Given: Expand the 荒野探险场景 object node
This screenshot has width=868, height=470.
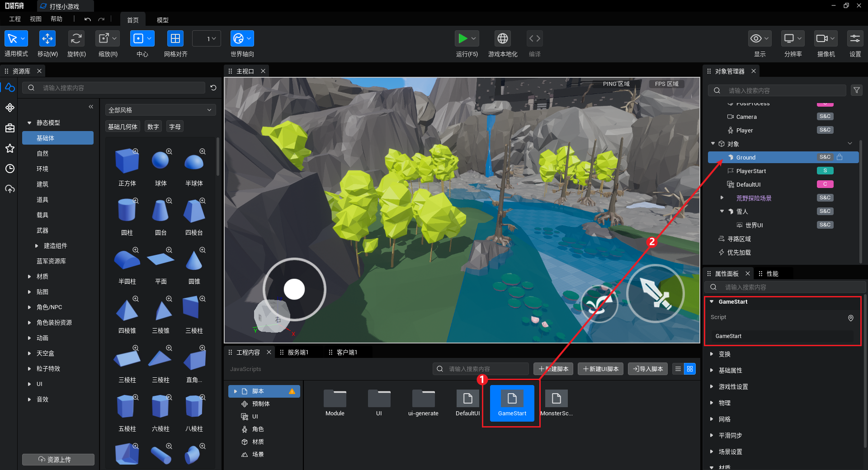Looking at the screenshot, I should (x=722, y=198).
